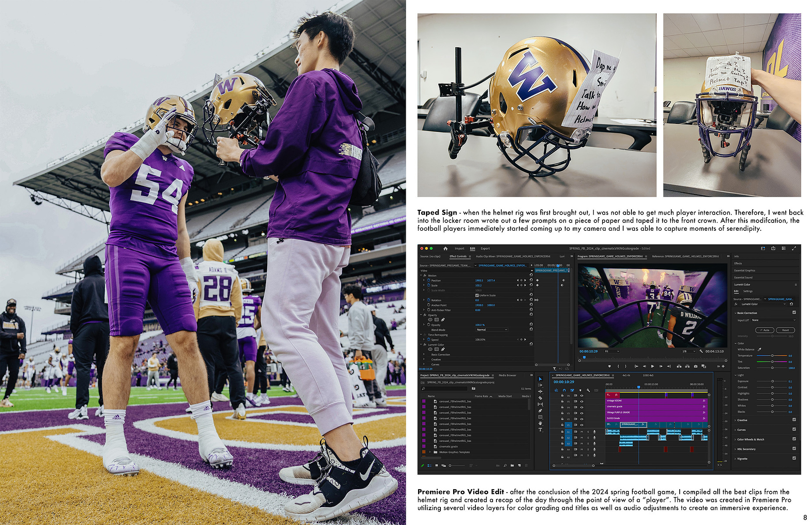
Task: Adjust the Exposure slider
Action: click(x=772, y=381)
